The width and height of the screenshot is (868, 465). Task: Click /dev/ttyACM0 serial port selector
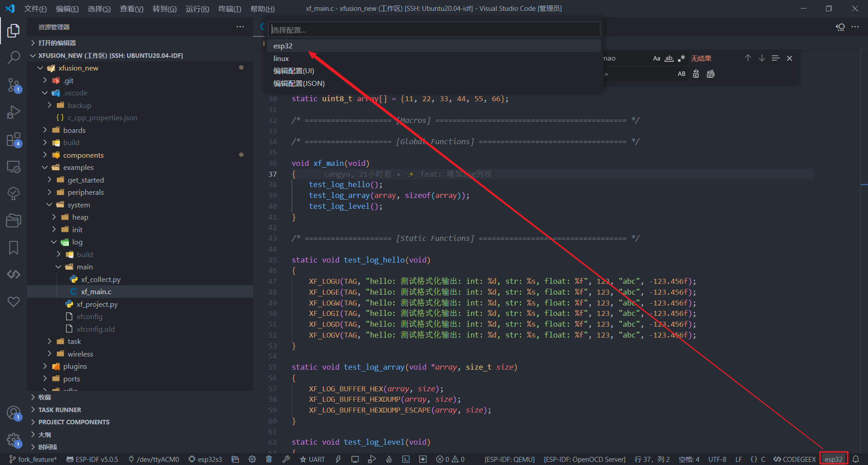click(154, 459)
